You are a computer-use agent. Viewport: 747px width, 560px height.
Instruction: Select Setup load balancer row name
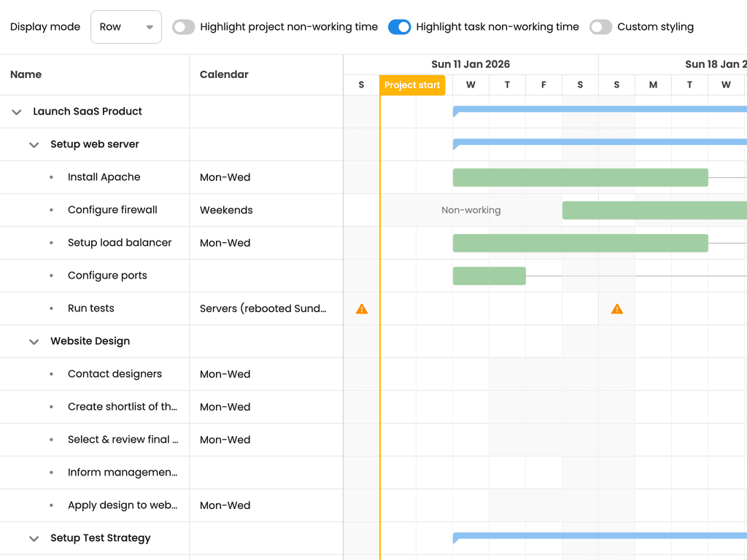tap(120, 243)
